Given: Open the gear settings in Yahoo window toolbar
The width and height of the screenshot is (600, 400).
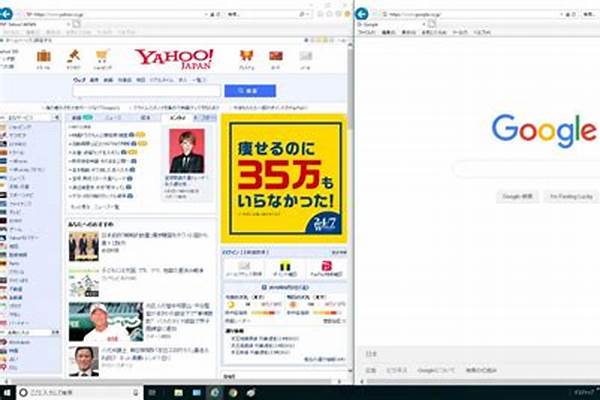Looking at the screenshot, I should (338, 14).
